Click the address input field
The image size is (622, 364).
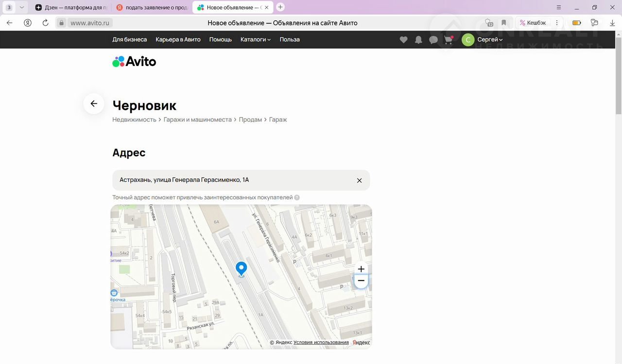point(233,180)
